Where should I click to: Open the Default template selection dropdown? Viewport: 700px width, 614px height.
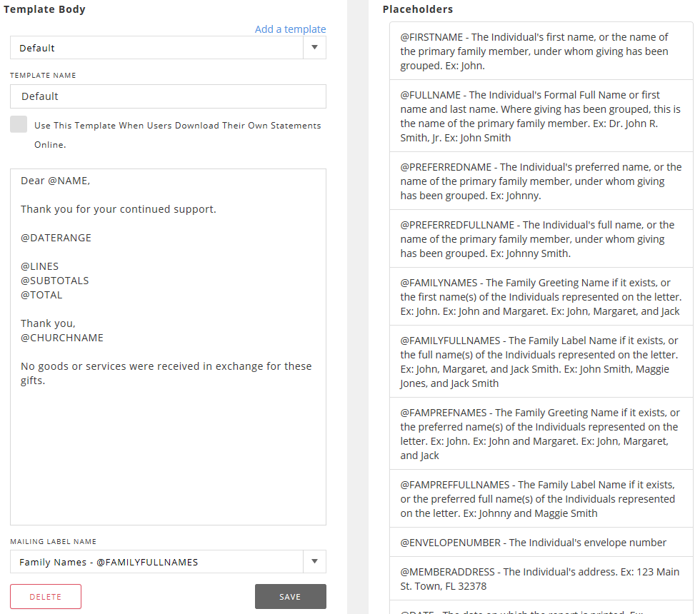168,48
